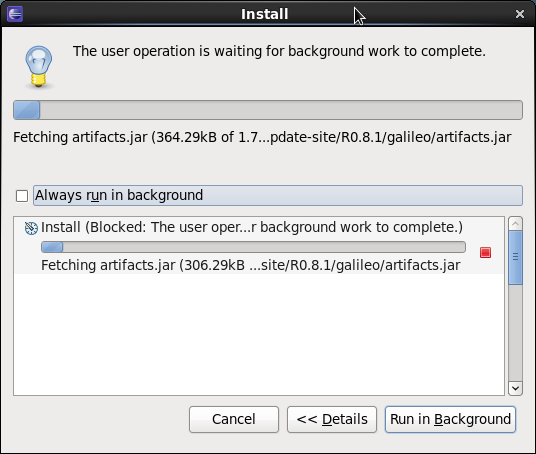Click the blocked Install job clock icon
Screen dimensions: 536x454
coord(31,228)
